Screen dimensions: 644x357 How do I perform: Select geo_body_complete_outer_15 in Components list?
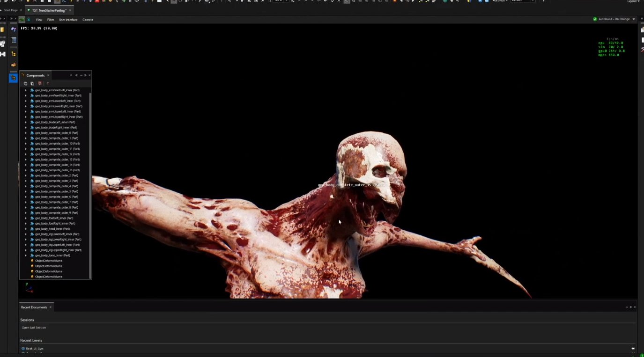[x=57, y=170]
